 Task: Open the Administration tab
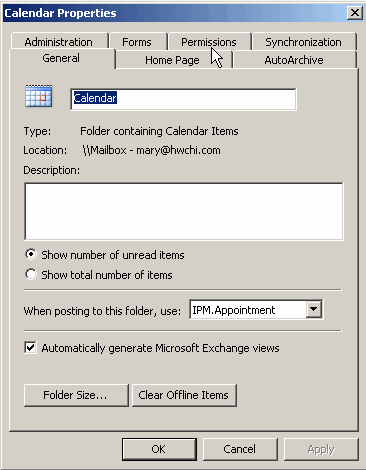pyautogui.click(x=59, y=42)
